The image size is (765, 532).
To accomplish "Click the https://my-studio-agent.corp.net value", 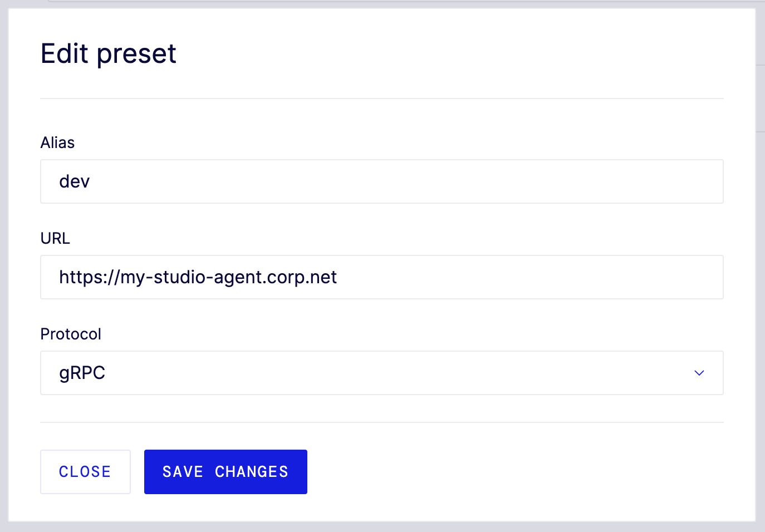I will (x=198, y=277).
